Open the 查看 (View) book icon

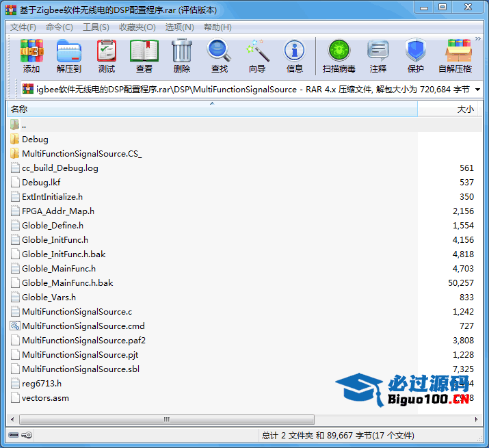[x=144, y=55]
